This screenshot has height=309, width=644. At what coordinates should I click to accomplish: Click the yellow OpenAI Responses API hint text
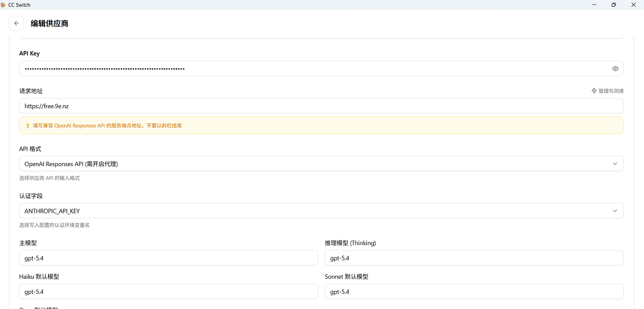pos(107,126)
